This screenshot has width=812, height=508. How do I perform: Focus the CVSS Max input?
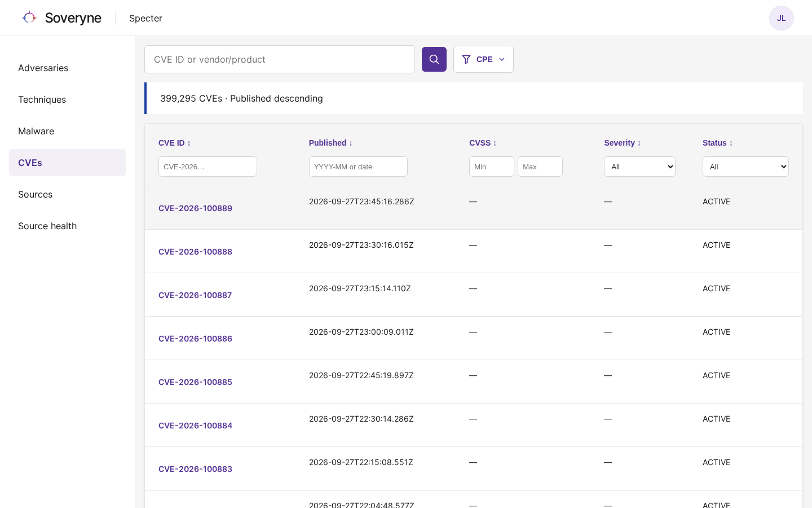click(x=540, y=167)
